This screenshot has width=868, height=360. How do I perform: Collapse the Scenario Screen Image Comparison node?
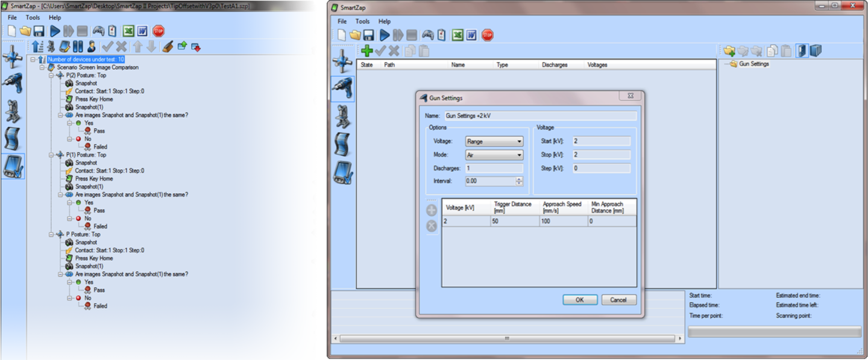pyautogui.click(x=43, y=67)
